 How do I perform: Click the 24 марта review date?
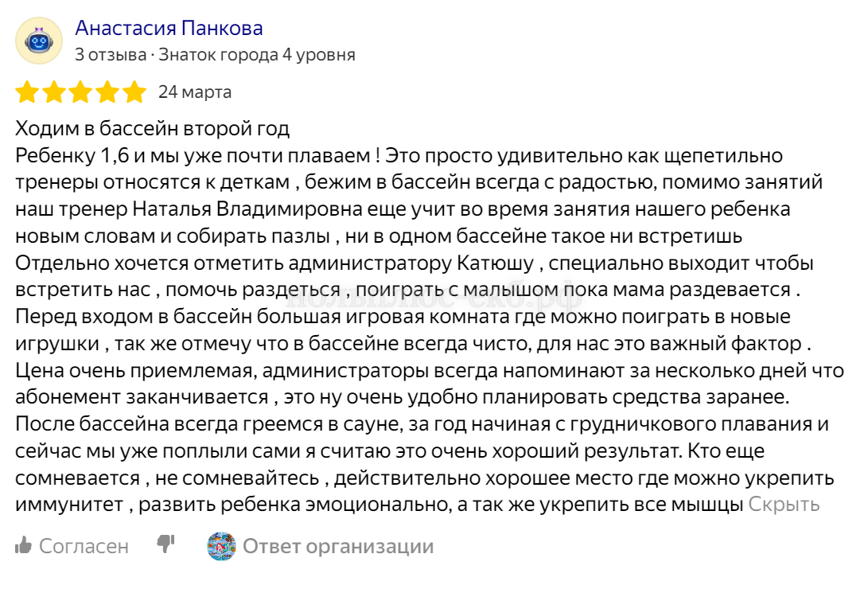point(195,92)
